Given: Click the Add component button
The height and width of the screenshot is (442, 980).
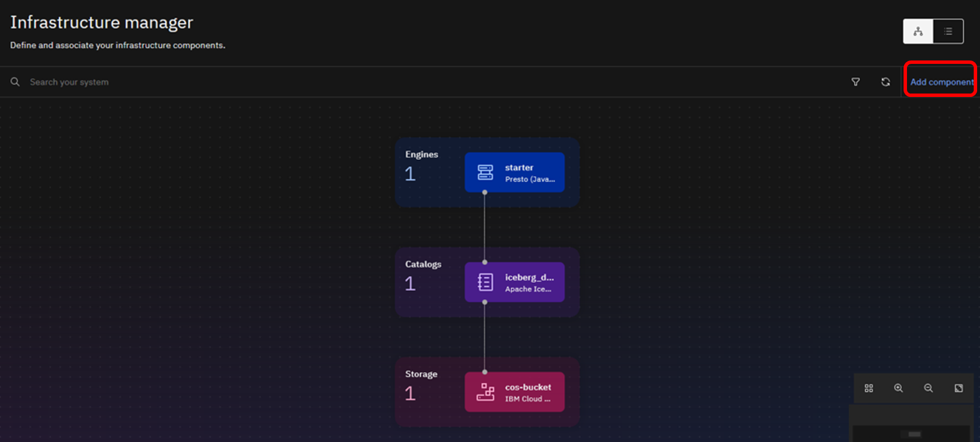Looking at the screenshot, I should pos(941,82).
